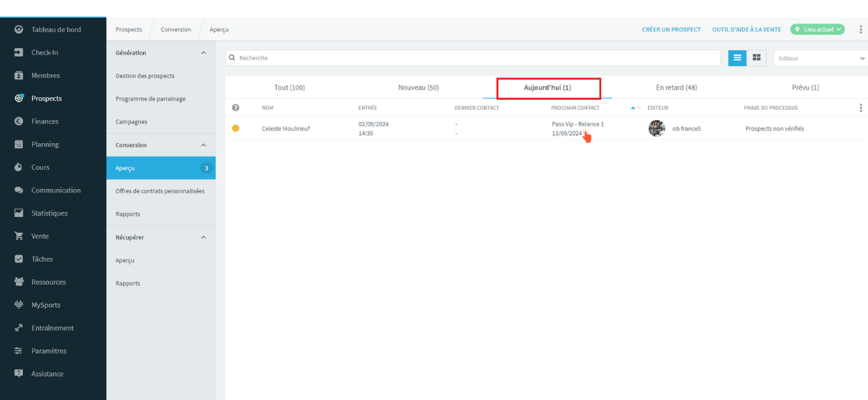868x400 pixels.
Task: Click the Paramètres sliders icon
Action: 19,350
